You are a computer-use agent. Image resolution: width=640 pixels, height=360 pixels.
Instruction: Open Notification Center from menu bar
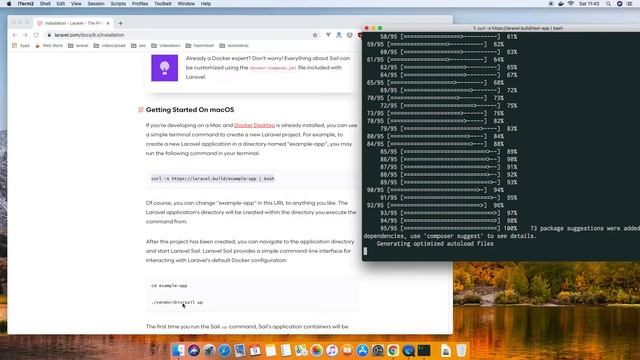pos(629,4)
